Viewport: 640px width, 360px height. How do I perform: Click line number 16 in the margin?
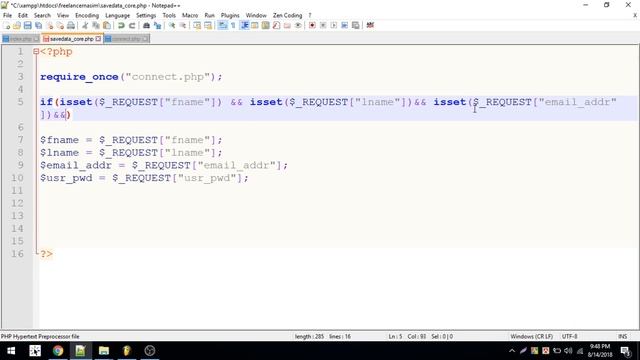[17, 253]
